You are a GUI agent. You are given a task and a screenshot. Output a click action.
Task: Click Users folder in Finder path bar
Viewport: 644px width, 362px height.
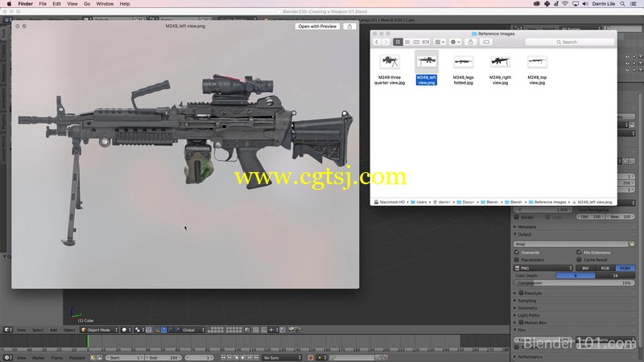pos(419,202)
